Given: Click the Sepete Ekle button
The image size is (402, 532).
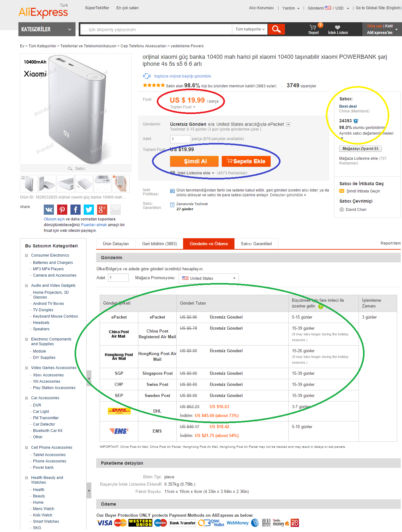Looking at the screenshot, I should pos(246,161).
